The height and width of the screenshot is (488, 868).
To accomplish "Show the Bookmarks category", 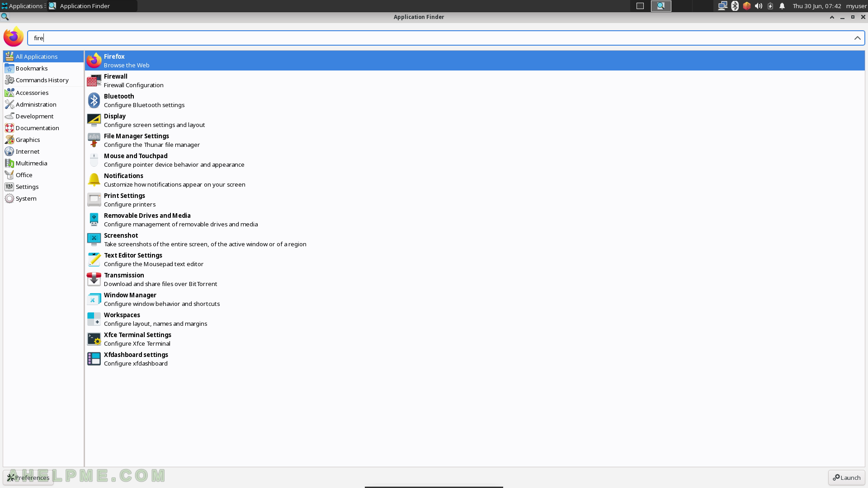I will [x=43, y=68].
